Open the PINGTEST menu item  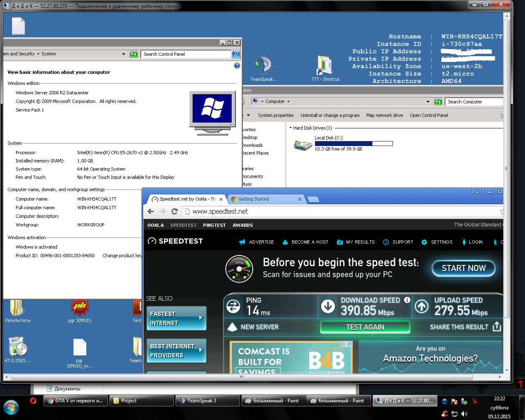(x=214, y=225)
